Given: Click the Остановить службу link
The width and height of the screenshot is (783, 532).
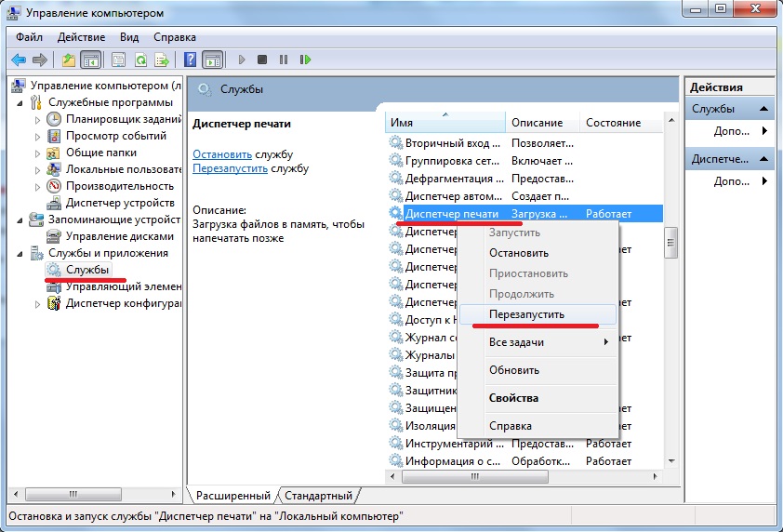Looking at the screenshot, I should click(222, 153).
